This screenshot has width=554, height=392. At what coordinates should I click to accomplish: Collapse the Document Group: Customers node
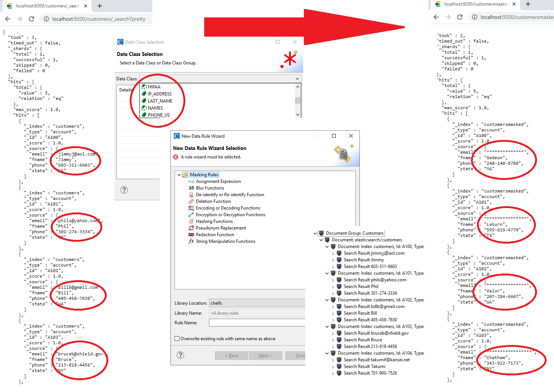point(315,233)
